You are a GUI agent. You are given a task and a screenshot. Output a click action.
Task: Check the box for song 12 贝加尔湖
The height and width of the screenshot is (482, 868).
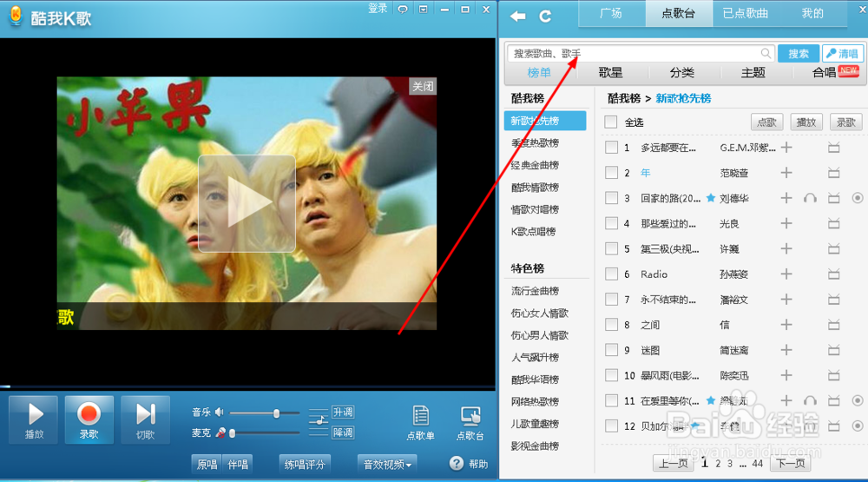click(611, 426)
